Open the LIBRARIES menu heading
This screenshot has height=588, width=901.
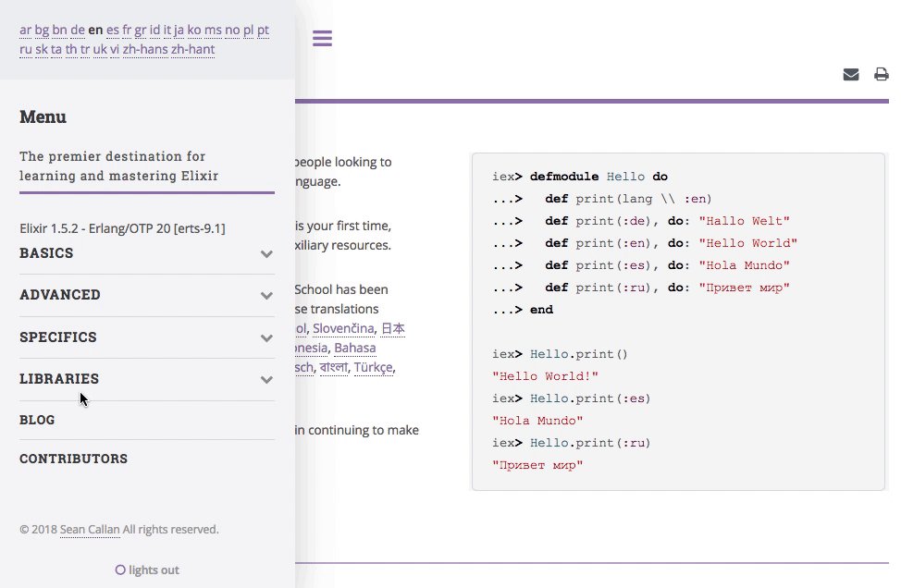point(59,379)
